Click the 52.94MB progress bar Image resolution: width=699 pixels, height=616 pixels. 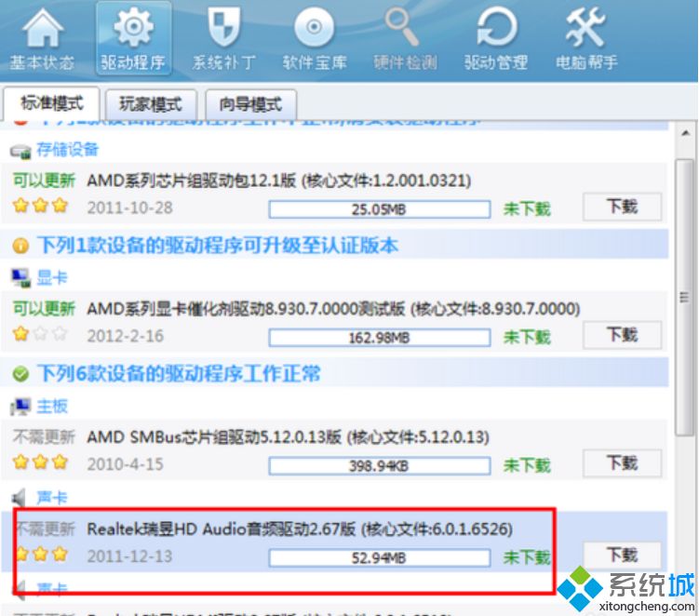click(380, 557)
